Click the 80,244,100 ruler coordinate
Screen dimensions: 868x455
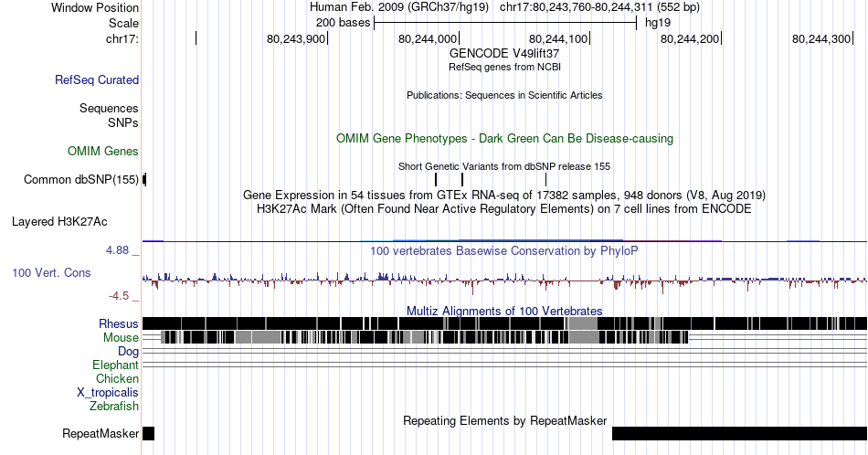point(558,38)
